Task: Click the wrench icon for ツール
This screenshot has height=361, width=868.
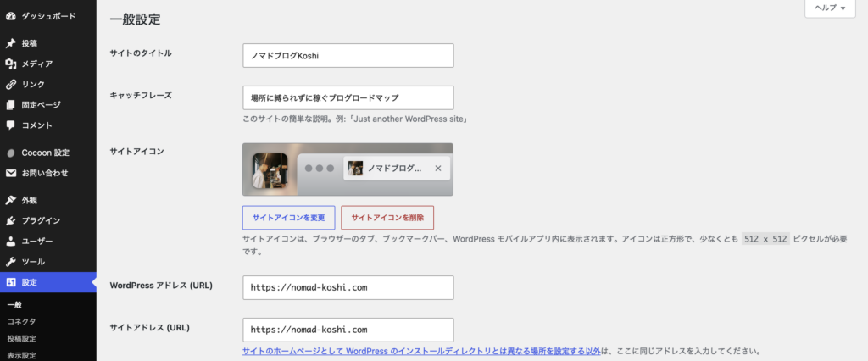Action: [10, 262]
